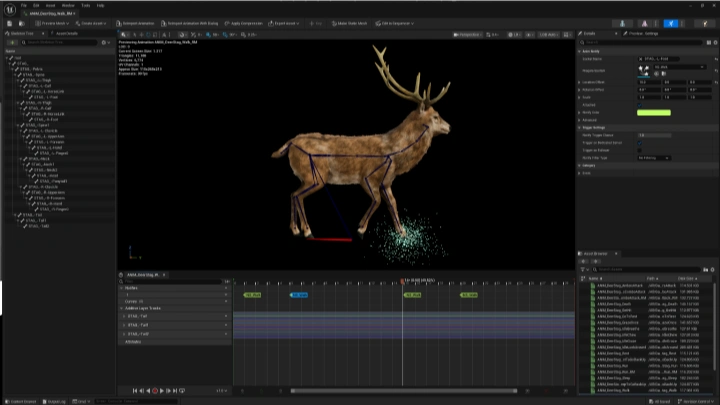Click the green Notify Color swatch
The image size is (720, 405).
[x=654, y=112]
